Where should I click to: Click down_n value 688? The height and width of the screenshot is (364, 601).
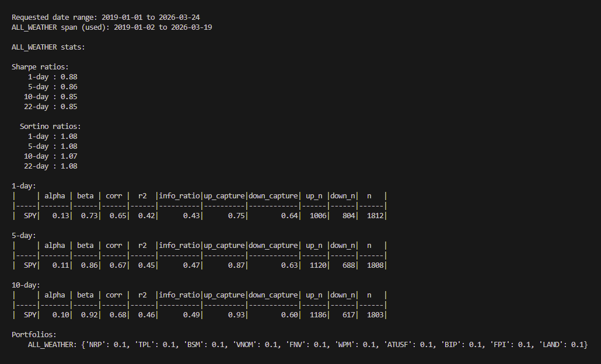pos(349,265)
